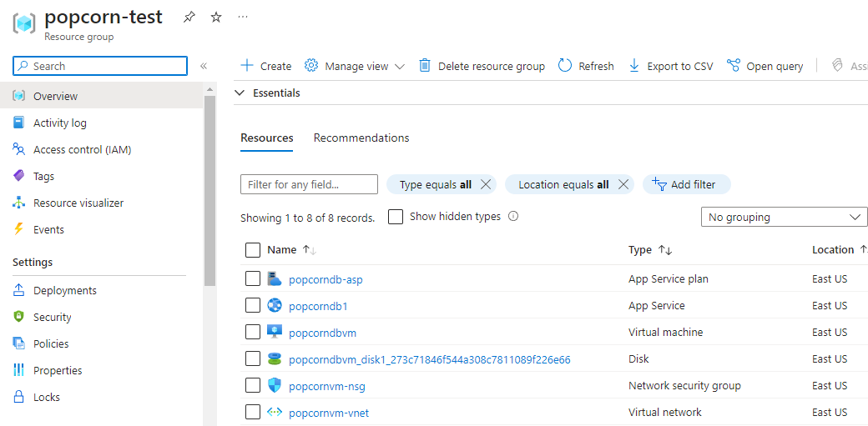Open the popcorndbvm resource link
868x426 pixels.
point(322,333)
